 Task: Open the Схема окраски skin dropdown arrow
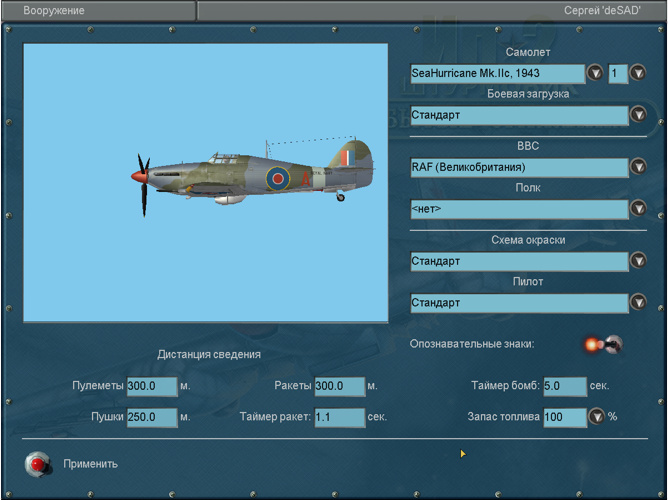click(x=637, y=261)
